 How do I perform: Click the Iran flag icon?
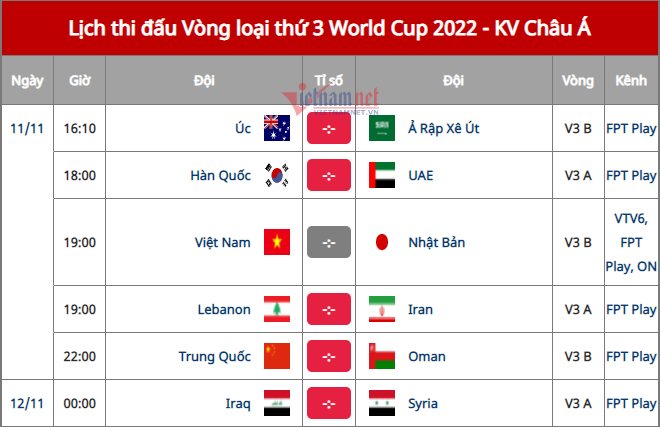tap(381, 309)
